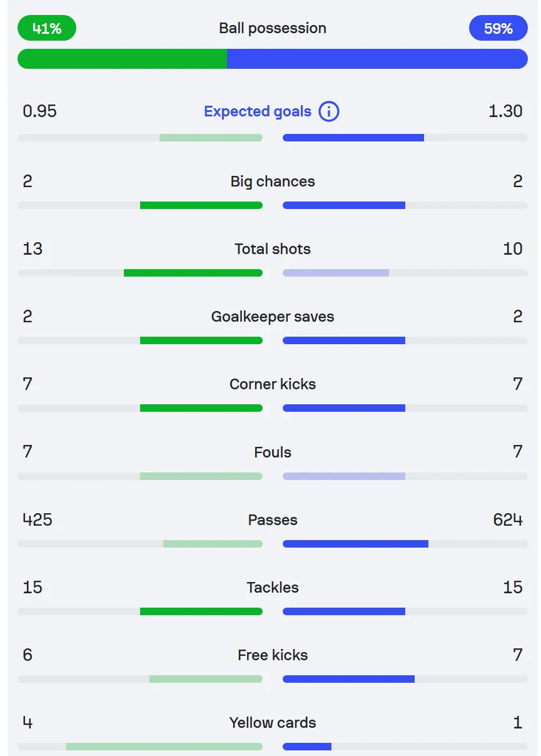Viewport: 541px width, 756px height.
Task: Click the blue segment of possession bar
Action: (x=377, y=59)
